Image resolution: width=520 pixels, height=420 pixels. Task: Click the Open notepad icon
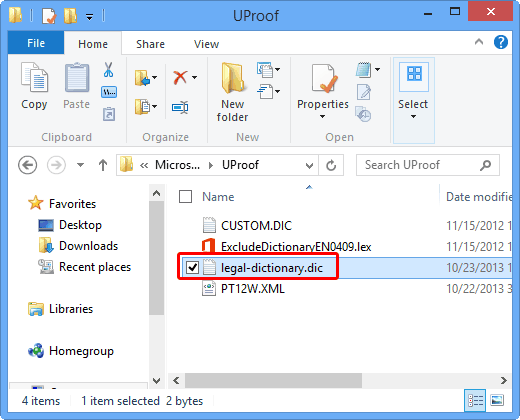coord(364,70)
